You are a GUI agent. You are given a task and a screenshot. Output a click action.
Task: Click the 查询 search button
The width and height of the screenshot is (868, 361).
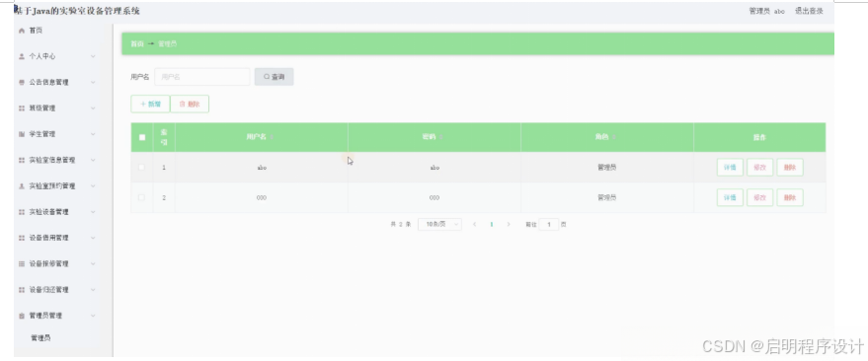274,77
